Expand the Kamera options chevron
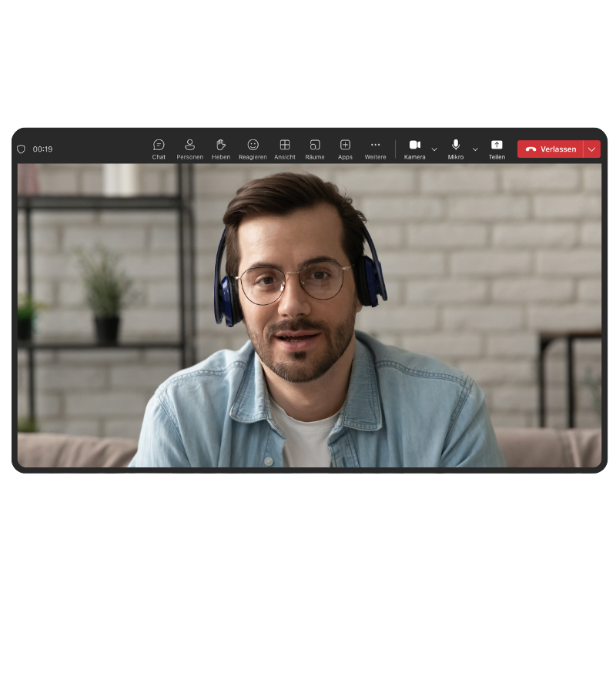 coord(434,149)
